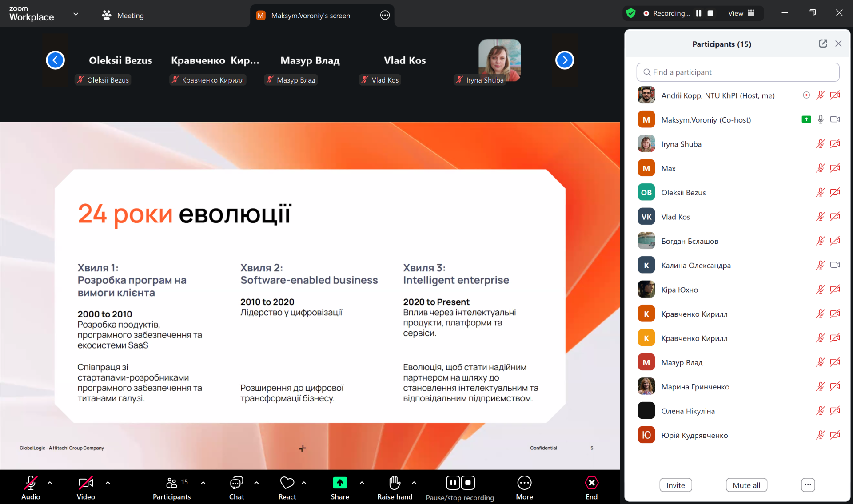This screenshot has width=853, height=504.
Task: Open the More options icon in toolbar
Action: 524,483
